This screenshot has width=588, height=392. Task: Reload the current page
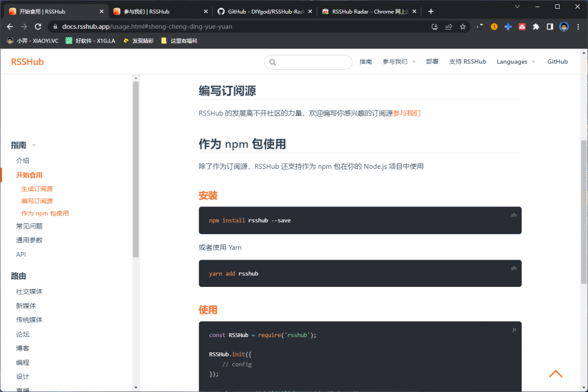[x=38, y=26]
